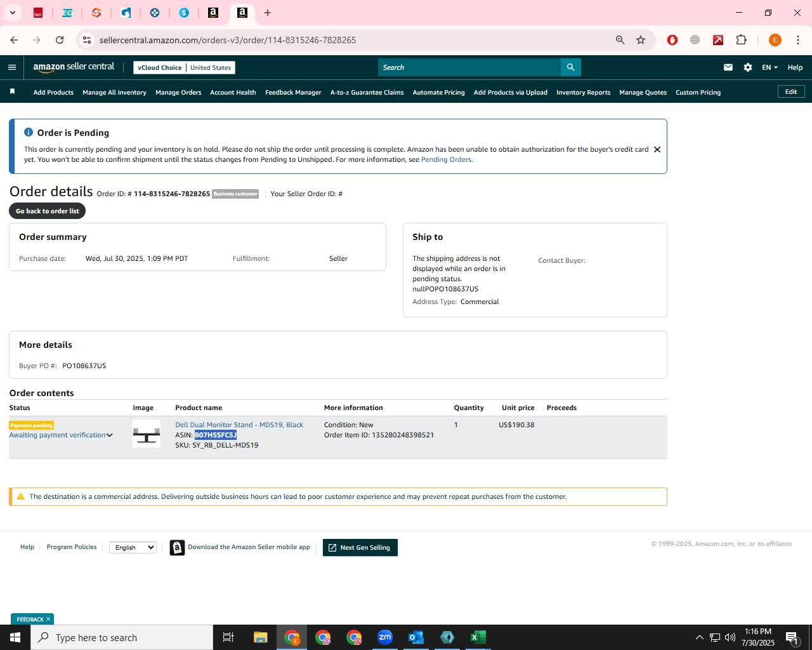Open Custom Pricing
Viewport: 812px width, 650px height.
698,93
